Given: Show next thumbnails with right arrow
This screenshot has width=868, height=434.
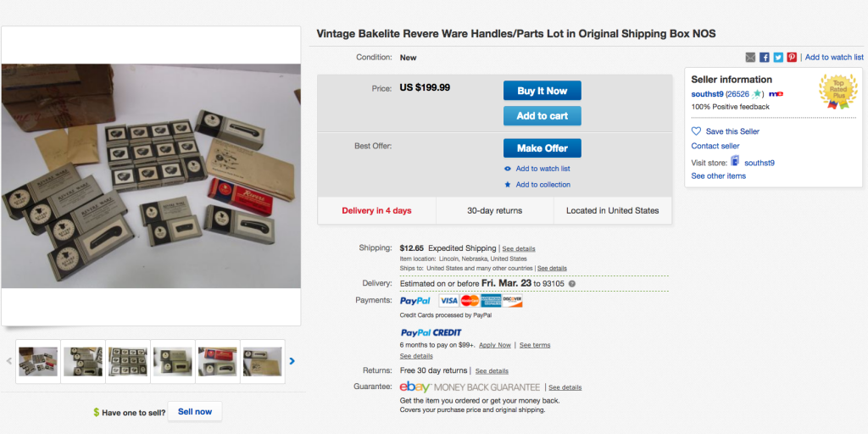Looking at the screenshot, I should coord(292,361).
